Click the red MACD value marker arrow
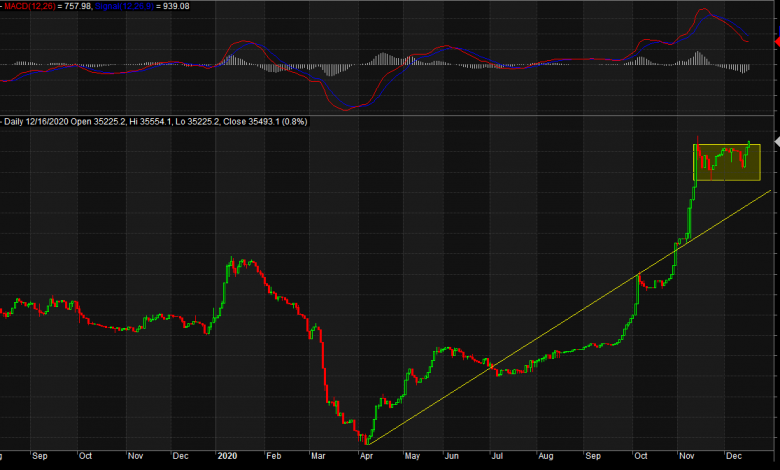Viewport: 780px width, 470px height. [x=774, y=42]
